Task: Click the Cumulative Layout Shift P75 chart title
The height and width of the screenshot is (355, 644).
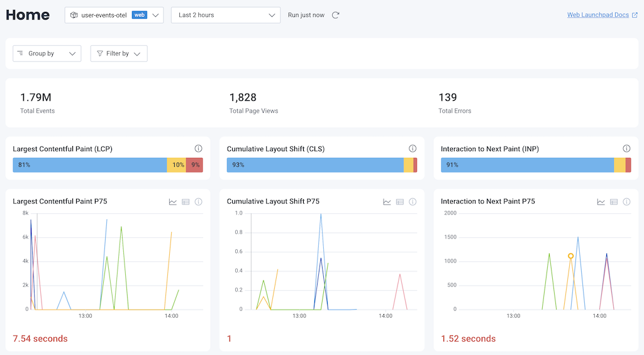Action: (x=273, y=201)
